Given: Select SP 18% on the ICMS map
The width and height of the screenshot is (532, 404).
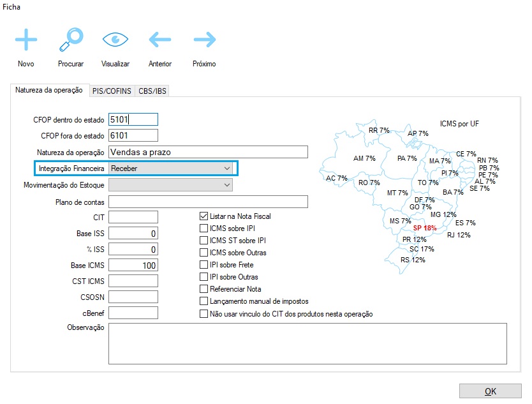Looking at the screenshot, I should [x=424, y=228].
